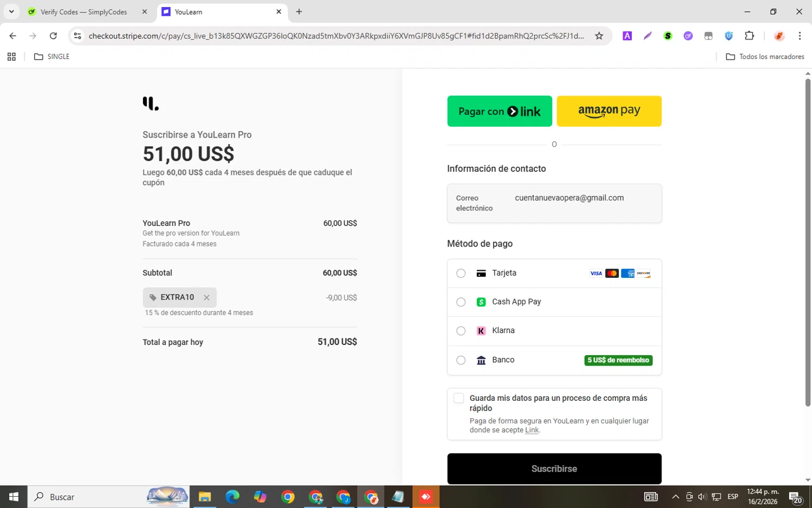The width and height of the screenshot is (812, 508).
Task: Select Cash App Pay radio button
Action: 461,302
